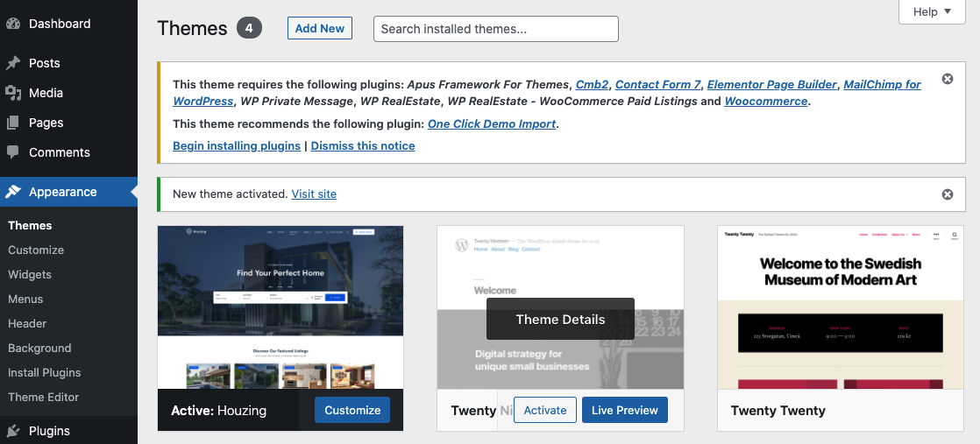Click the Dashboard gauge icon in sidebar

pos(13,24)
